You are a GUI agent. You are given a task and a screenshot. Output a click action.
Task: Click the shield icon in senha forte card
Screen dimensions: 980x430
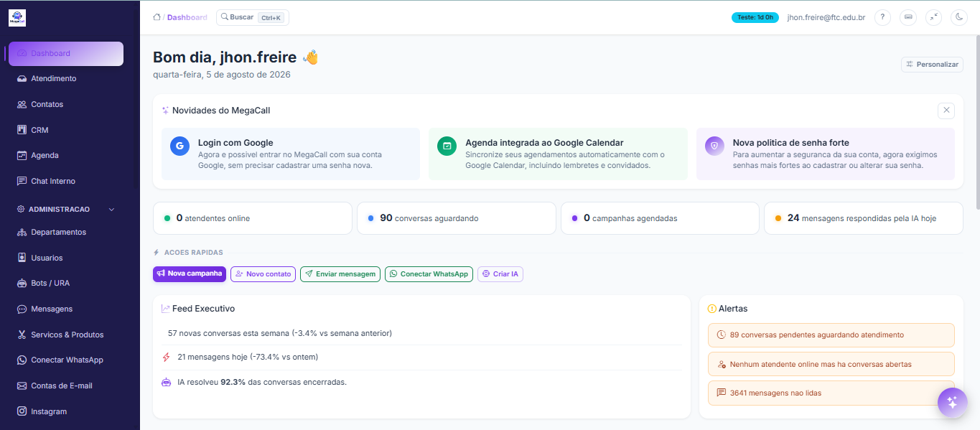point(714,146)
